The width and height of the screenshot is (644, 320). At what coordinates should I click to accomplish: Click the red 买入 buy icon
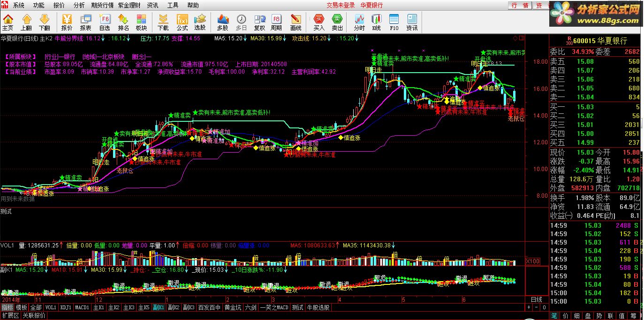pos(319,22)
